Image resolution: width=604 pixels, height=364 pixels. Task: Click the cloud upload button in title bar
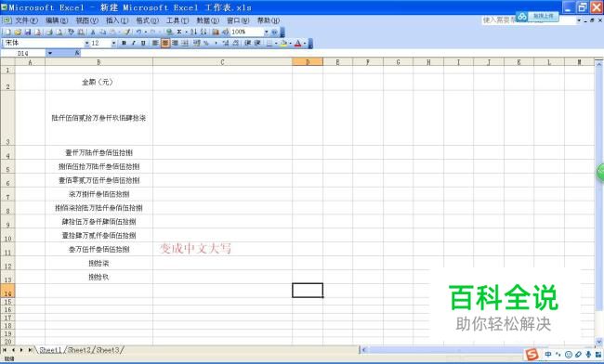[537, 17]
